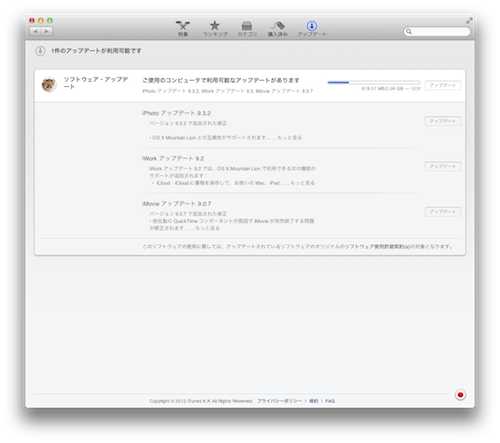
Task: Click 'ソフトウェア・アップデート' title text
Action: (x=96, y=83)
